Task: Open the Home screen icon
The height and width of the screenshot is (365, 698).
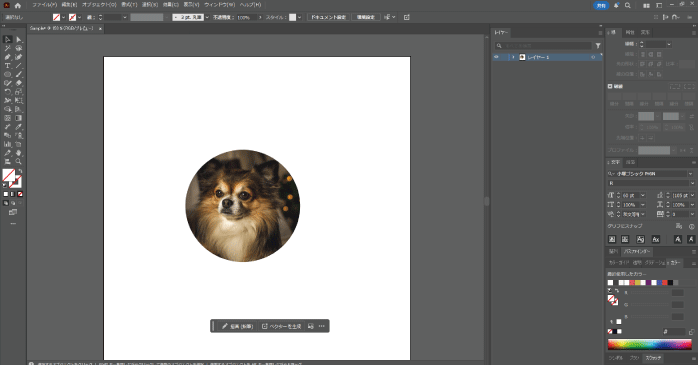Action: click(18, 5)
